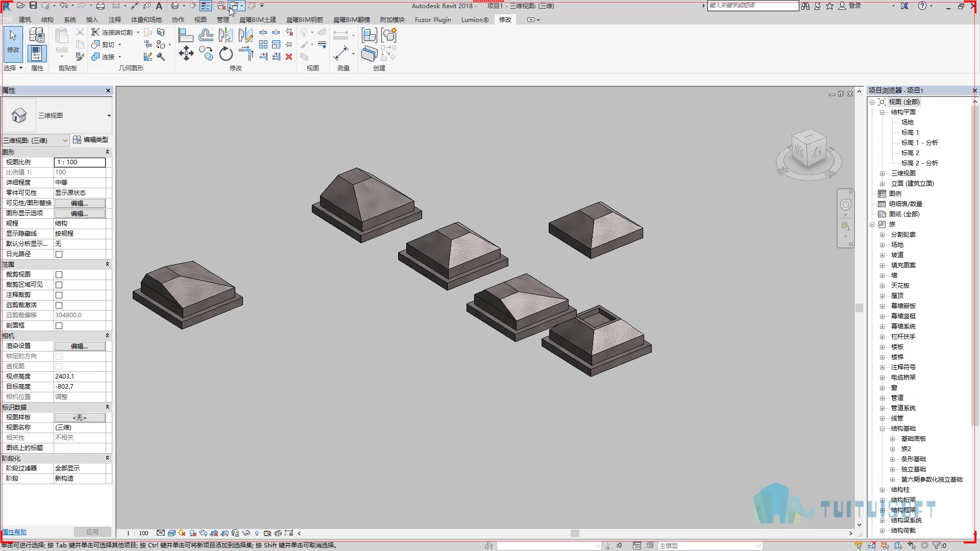Choose the Copy tool with circles icon
980x551 pixels.
(x=206, y=54)
